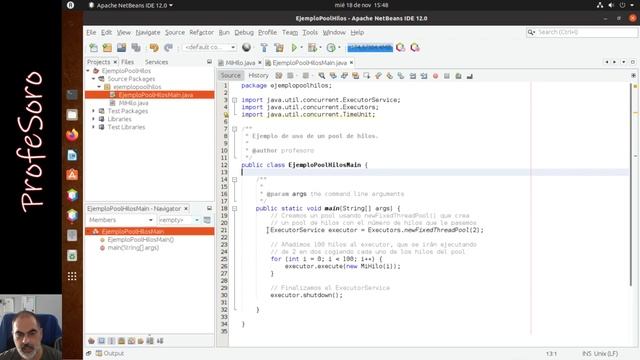
Task: Click the first profiler icon after memory bar
Action: (401, 47)
